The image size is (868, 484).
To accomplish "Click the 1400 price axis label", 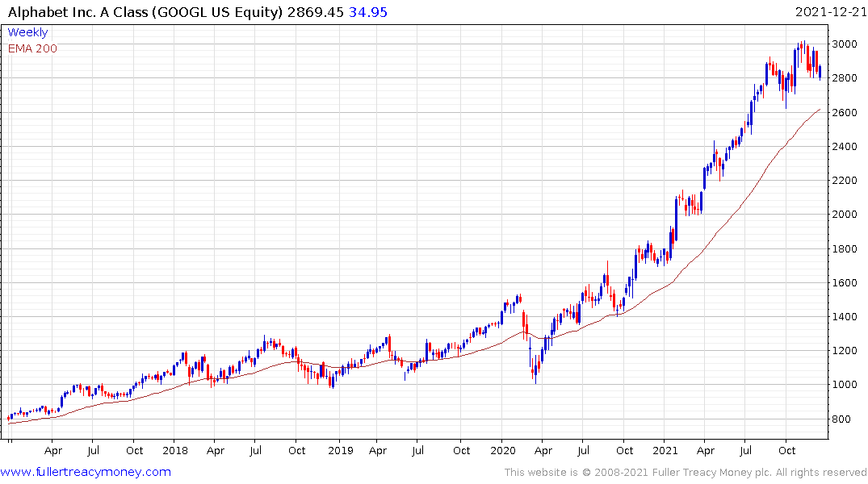I will coord(845,317).
